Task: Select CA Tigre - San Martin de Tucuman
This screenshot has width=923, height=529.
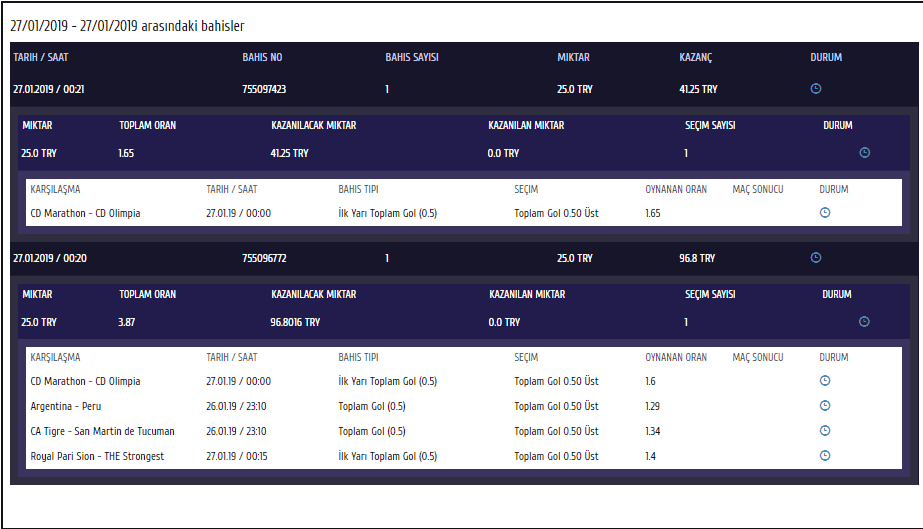Action: coord(103,431)
